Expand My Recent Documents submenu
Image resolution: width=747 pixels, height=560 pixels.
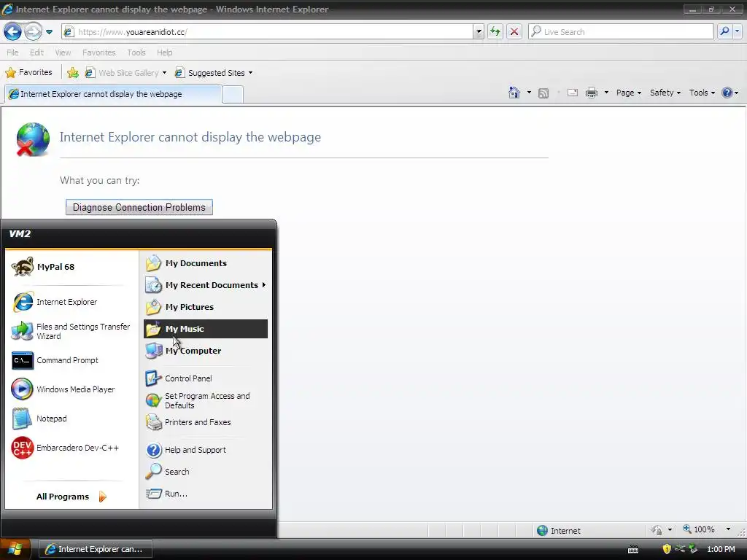pyautogui.click(x=205, y=285)
